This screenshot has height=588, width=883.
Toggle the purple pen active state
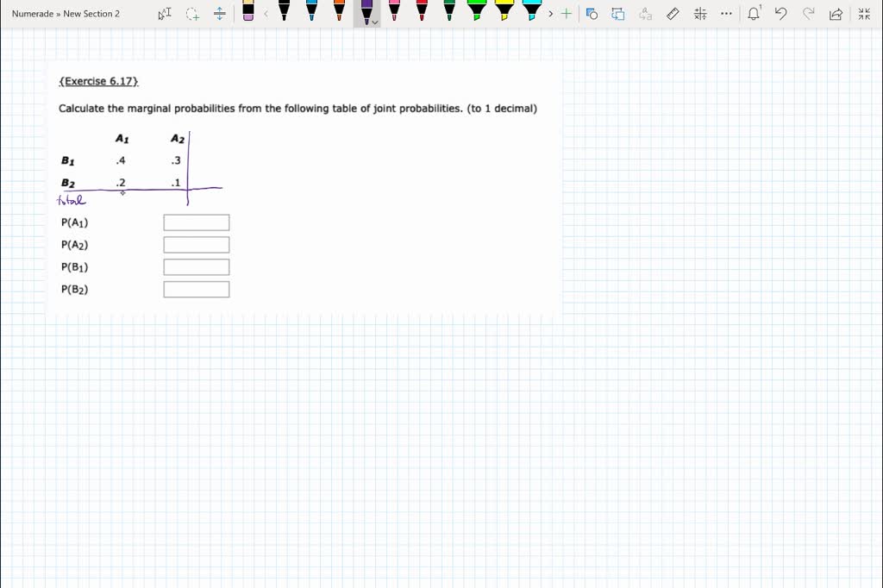pyautogui.click(x=366, y=12)
